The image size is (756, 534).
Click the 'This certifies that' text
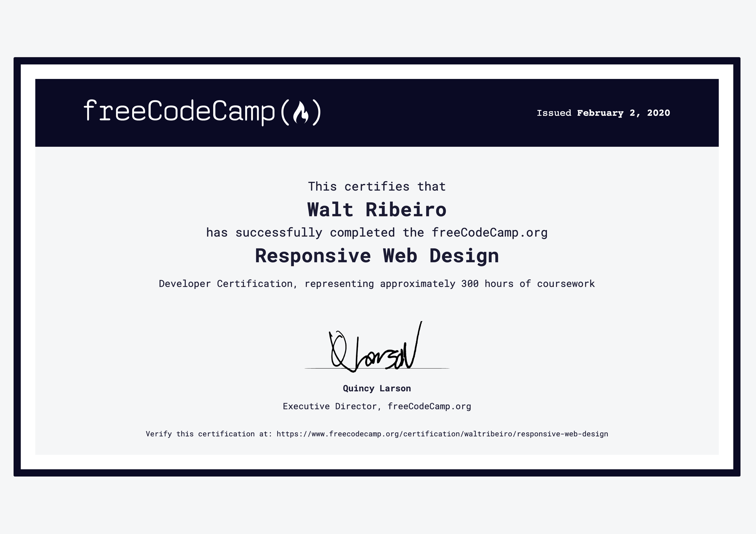377,186
